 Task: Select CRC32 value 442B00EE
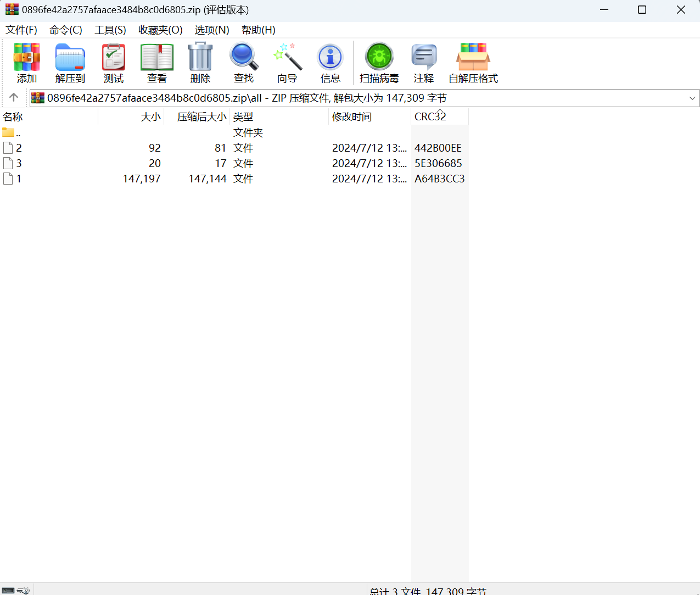(438, 148)
